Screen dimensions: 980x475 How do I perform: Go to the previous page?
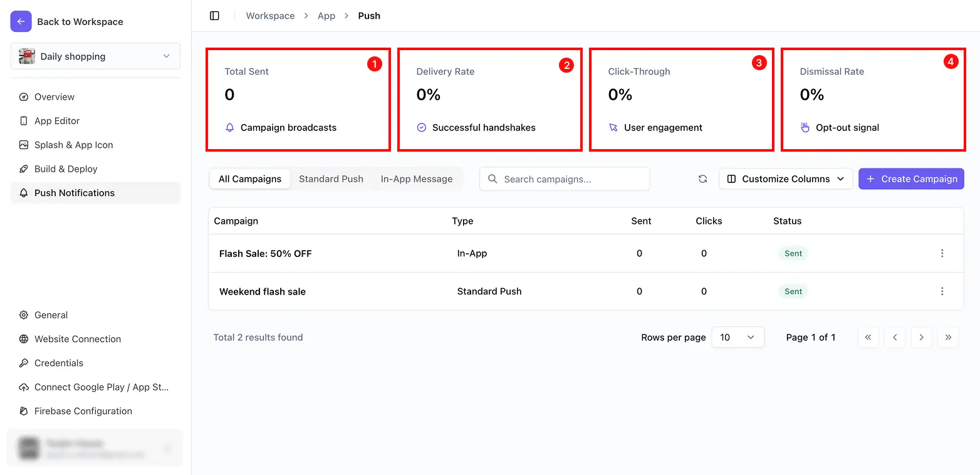coord(895,337)
